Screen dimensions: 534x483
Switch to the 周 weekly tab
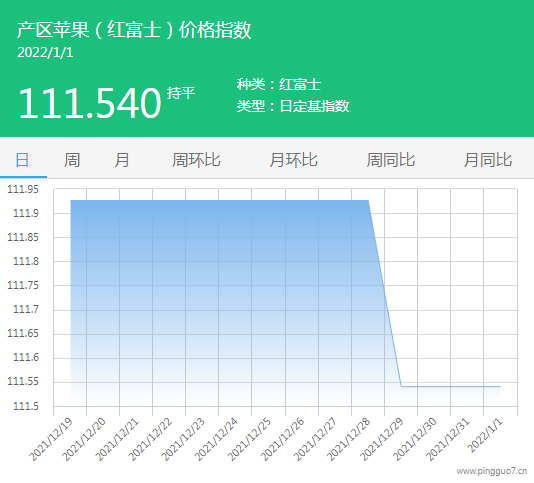[x=72, y=160]
